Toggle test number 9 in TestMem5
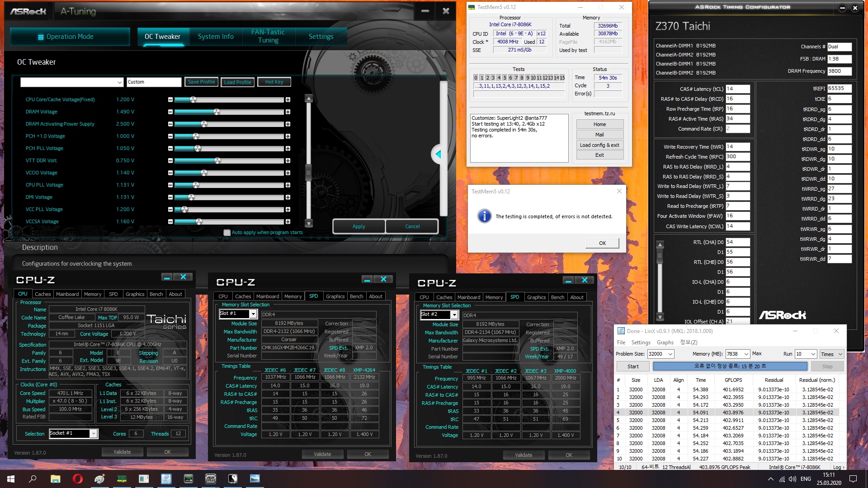Image resolution: width=868 pixels, height=488 pixels. click(528, 78)
